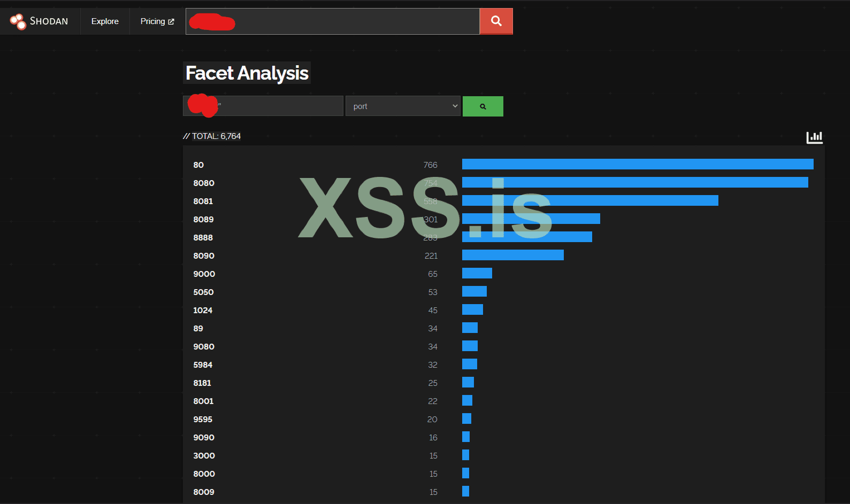Click the count 16 for port 9090
The image size is (850, 504).
point(433,437)
